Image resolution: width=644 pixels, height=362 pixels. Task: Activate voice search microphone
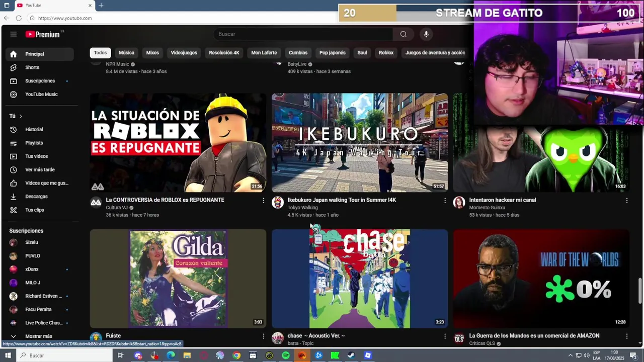tap(426, 34)
